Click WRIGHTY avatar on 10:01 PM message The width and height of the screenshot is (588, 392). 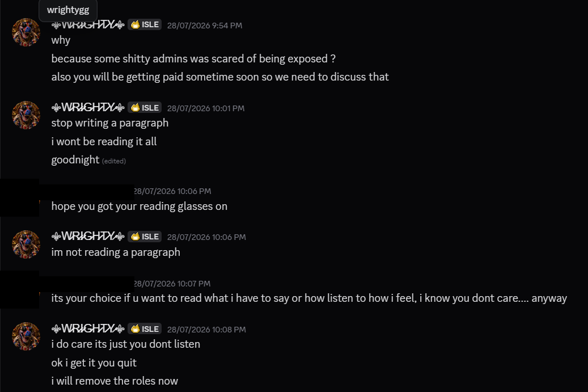click(x=26, y=115)
